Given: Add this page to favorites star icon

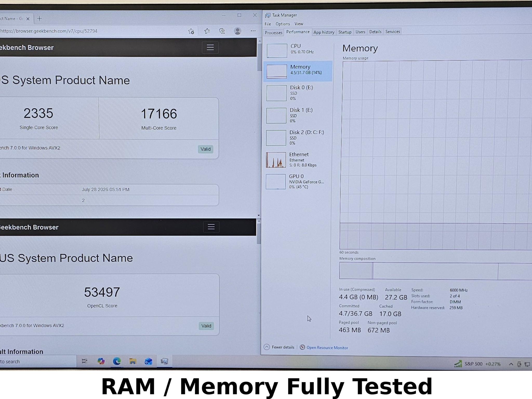Looking at the screenshot, I should click(x=191, y=31).
